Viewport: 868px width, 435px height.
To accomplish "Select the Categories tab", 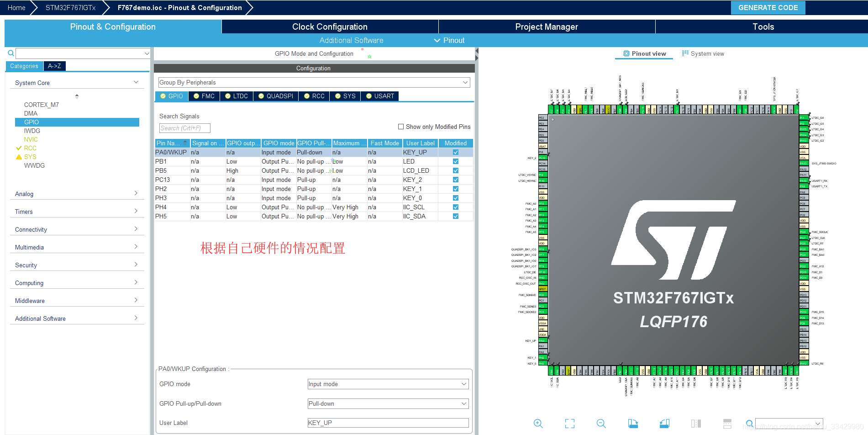I will 24,66.
